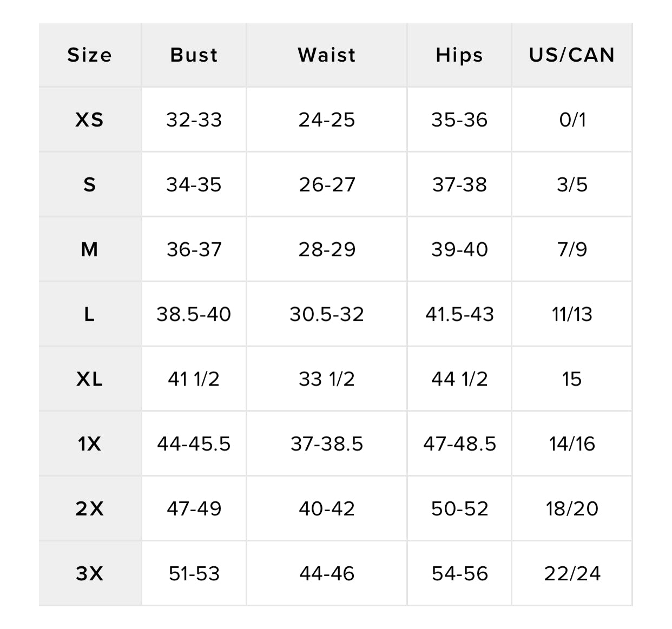This screenshot has width=672, height=629.
Task: Select the 14/16 US/CAN cell
Action: tap(572, 444)
